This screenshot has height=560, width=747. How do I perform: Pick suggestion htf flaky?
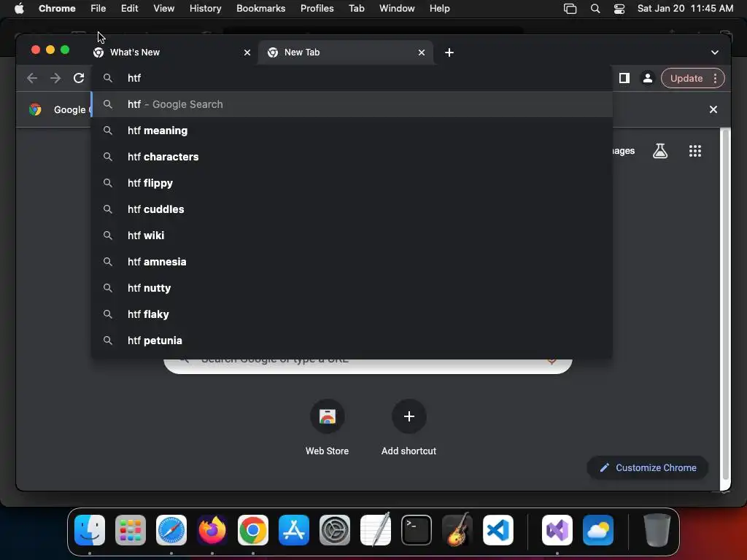coord(352,314)
